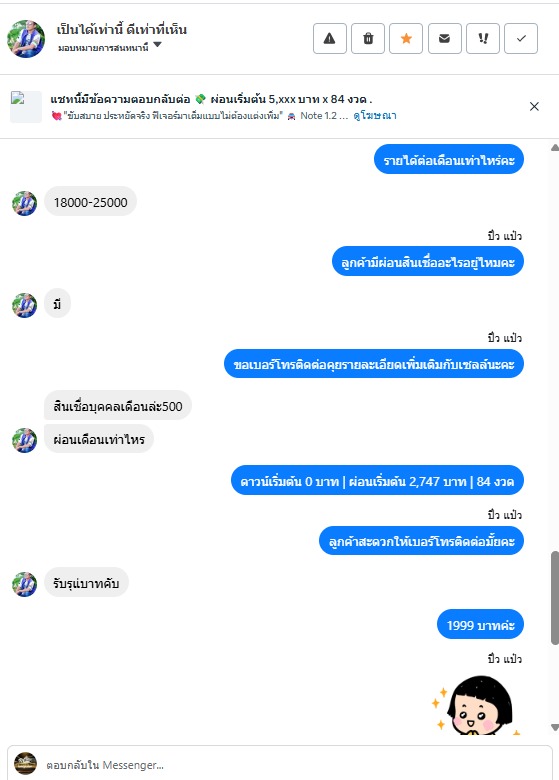Dismiss the ad banner with X
559x780 pixels.
(x=534, y=106)
